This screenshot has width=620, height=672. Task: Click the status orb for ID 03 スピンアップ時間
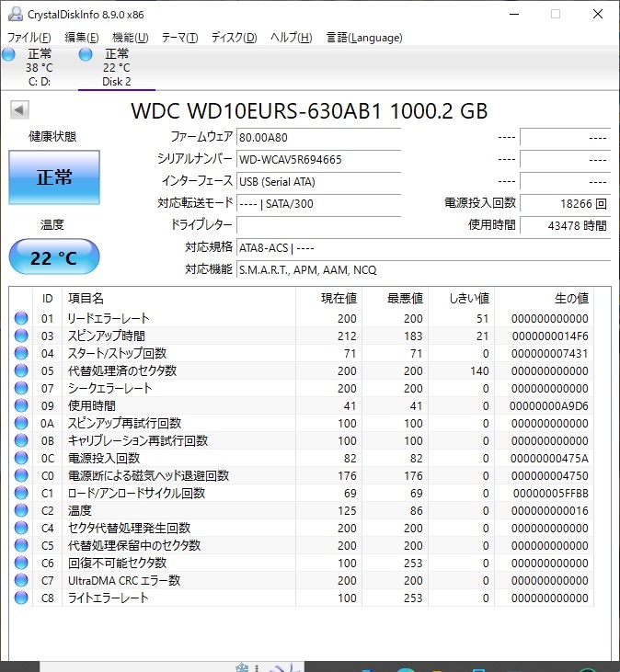click(x=21, y=336)
